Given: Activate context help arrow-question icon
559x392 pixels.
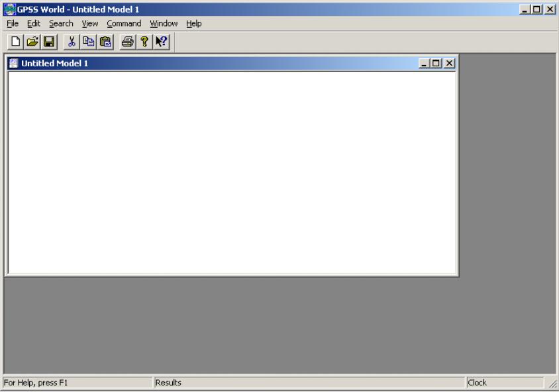Looking at the screenshot, I should click(162, 42).
